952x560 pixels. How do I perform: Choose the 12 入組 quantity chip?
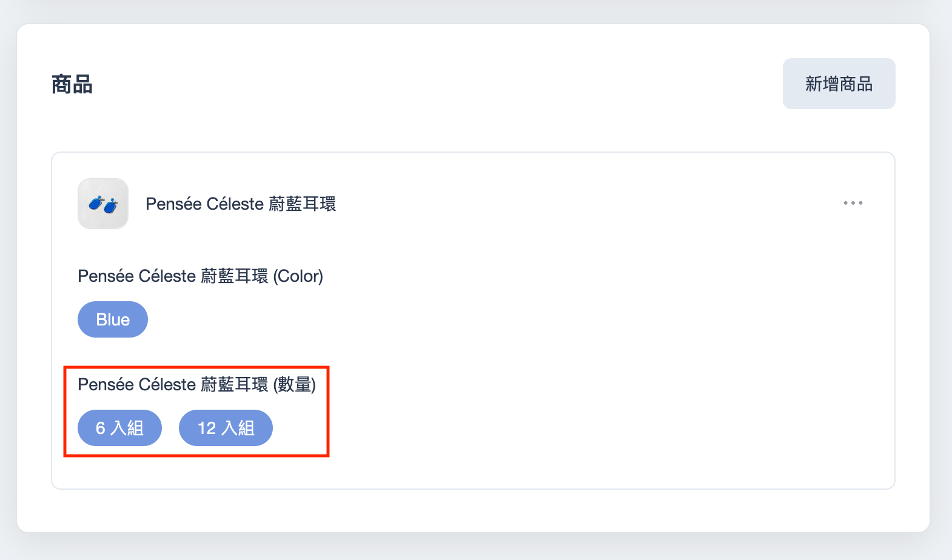(x=226, y=428)
